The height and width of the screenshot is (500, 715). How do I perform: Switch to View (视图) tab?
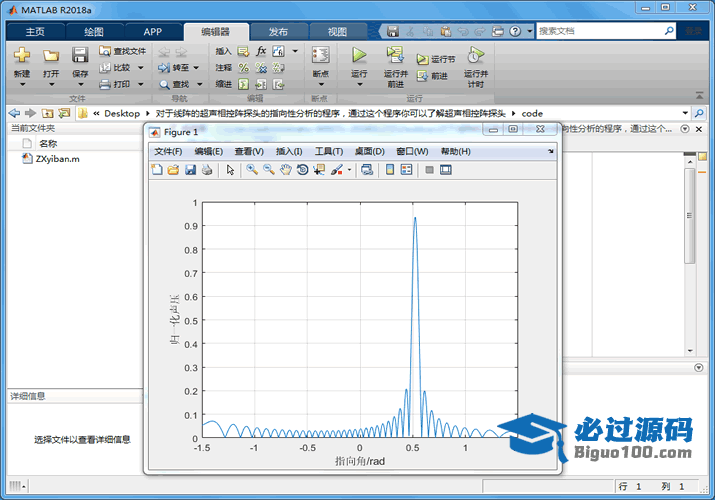coord(337,31)
